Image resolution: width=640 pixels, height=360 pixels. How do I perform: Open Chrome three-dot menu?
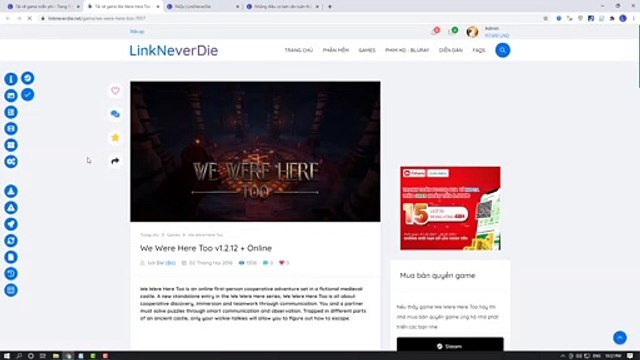pyautogui.click(x=633, y=18)
